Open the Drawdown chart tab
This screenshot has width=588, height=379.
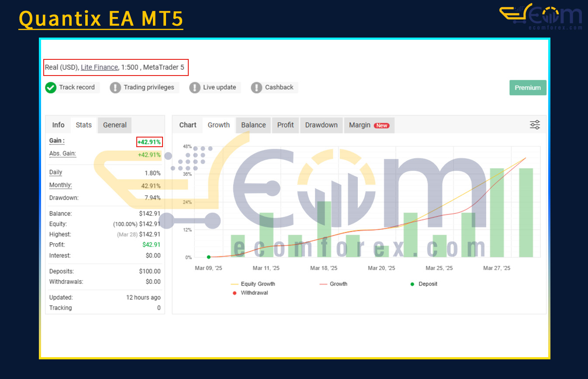[322, 125]
